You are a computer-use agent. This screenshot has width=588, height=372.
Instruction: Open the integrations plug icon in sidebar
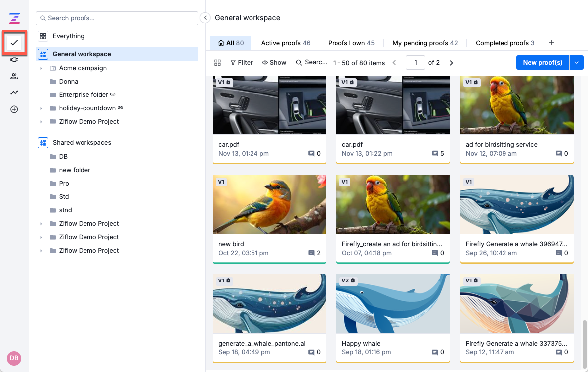coord(14,60)
